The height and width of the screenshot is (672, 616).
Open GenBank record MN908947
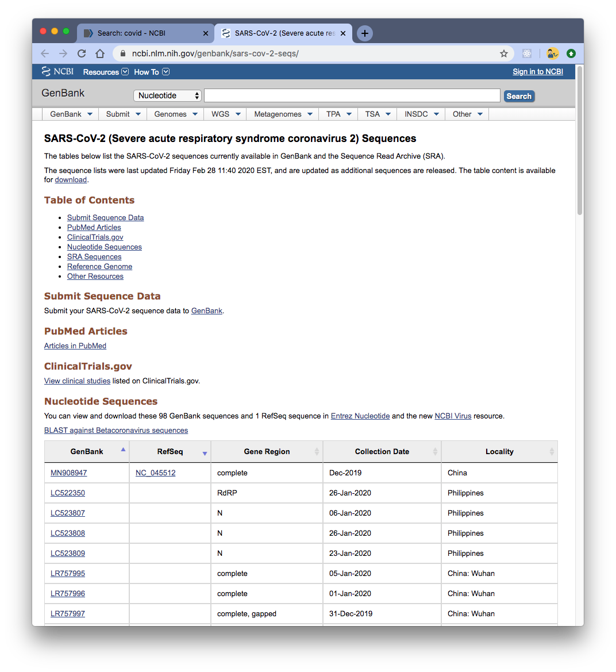[68, 473]
